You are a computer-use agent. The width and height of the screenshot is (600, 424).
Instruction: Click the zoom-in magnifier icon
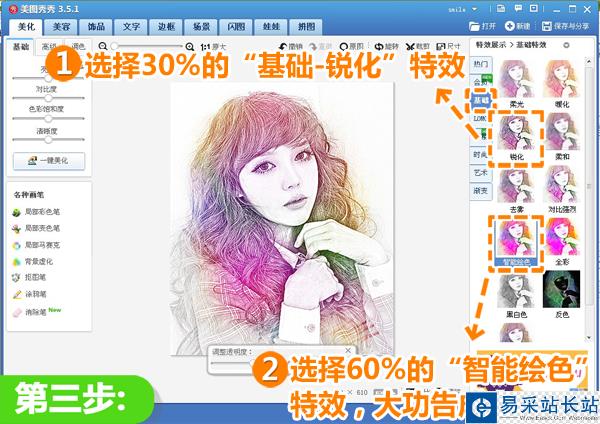coord(190,47)
